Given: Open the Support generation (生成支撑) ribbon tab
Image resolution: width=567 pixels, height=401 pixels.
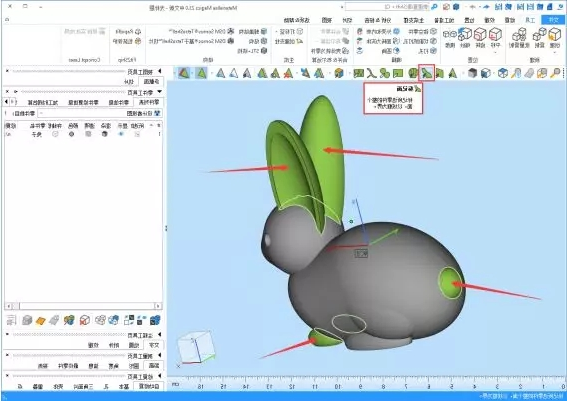Looking at the screenshot, I should [x=413, y=20].
